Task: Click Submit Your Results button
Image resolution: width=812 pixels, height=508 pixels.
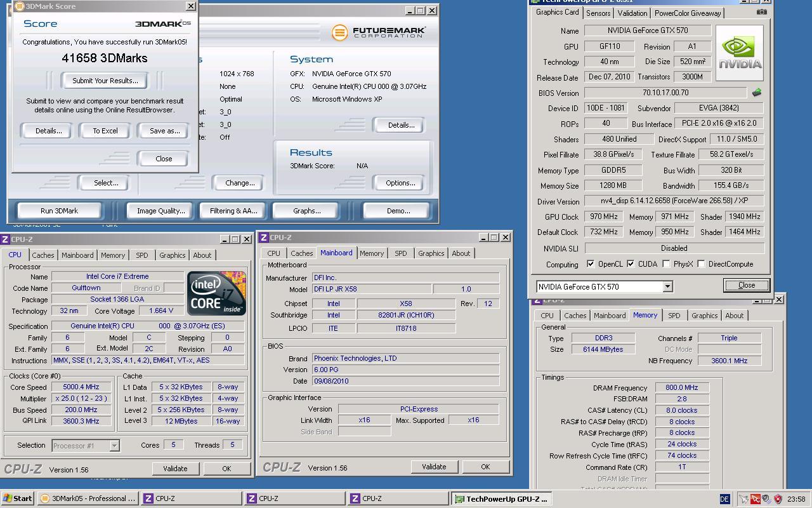Action: tap(105, 81)
